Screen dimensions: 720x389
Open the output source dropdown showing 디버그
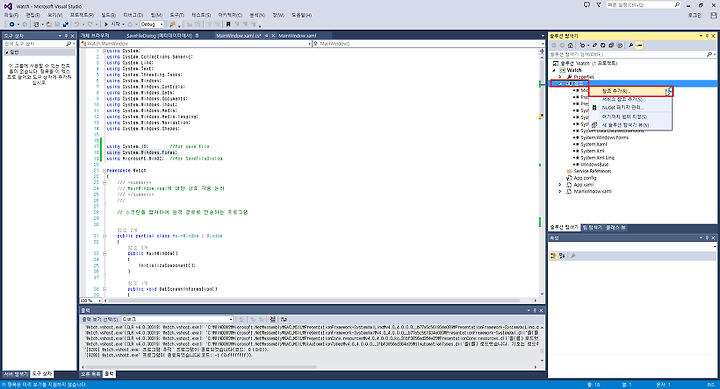click(x=177, y=319)
